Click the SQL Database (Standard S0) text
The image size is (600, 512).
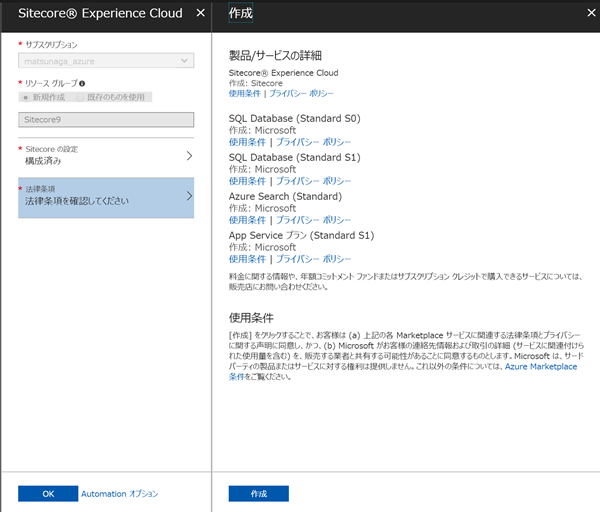click(295, 119)
